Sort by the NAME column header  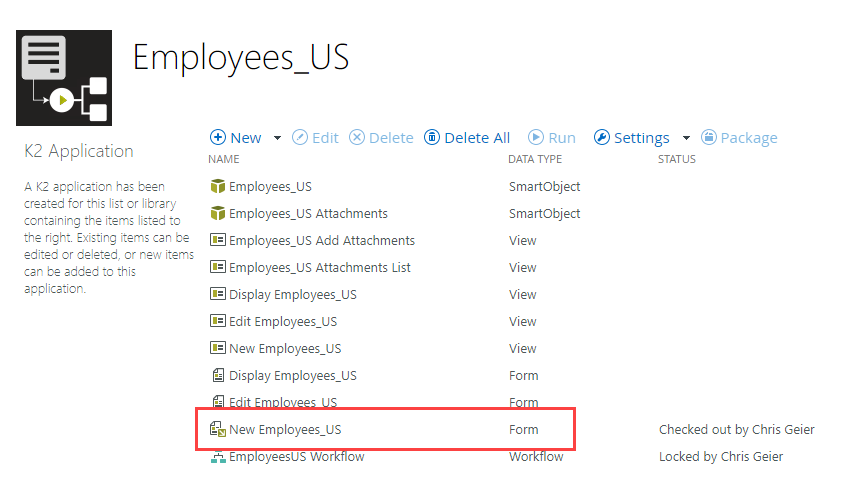tap(224, 160)
